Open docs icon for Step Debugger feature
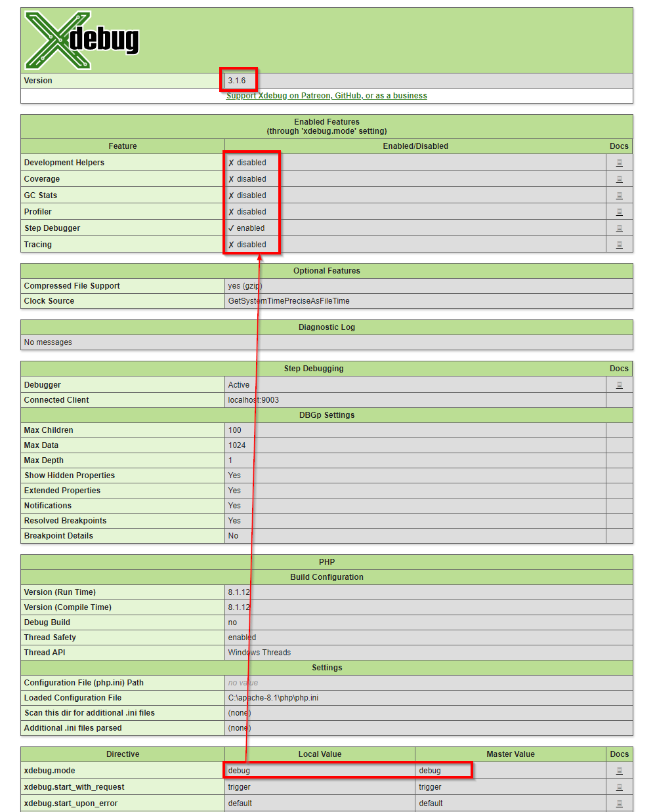 pyautogui.click(x=619, y=228)
